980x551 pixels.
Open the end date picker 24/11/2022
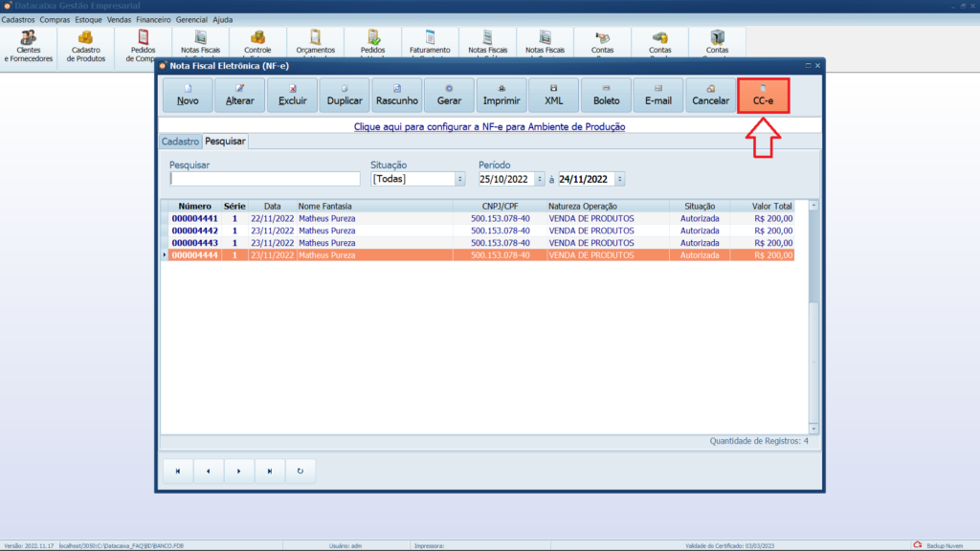(x=620, y=179)
